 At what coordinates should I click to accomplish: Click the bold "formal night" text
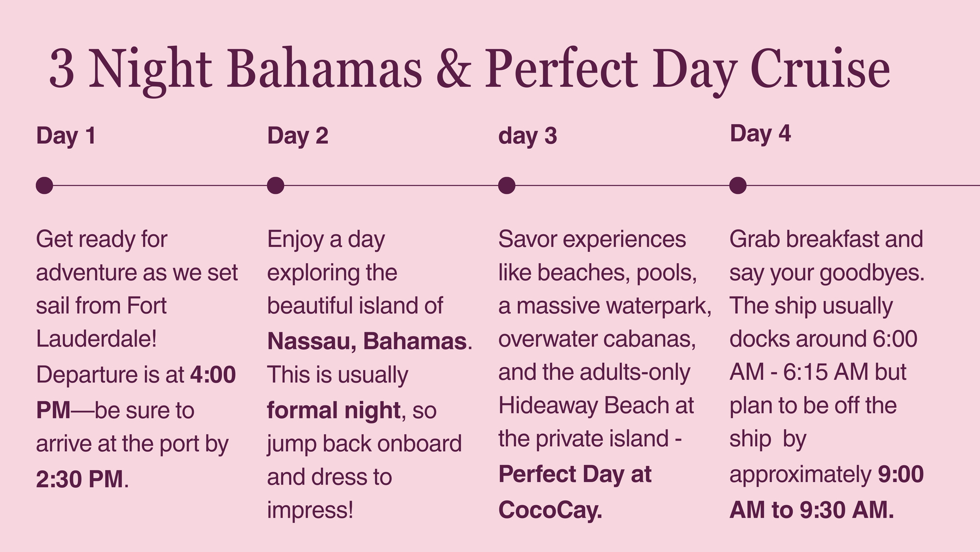(334, 410)
